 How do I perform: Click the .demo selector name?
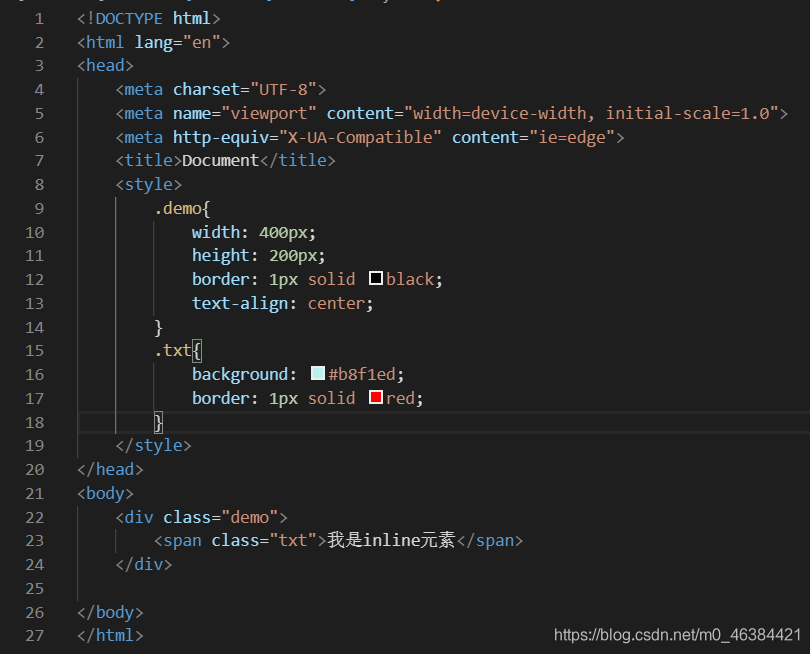(178, 208)
